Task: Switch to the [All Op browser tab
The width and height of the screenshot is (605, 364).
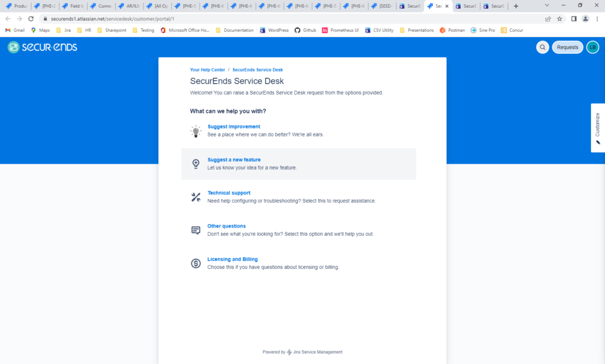Action: (158, 6)
